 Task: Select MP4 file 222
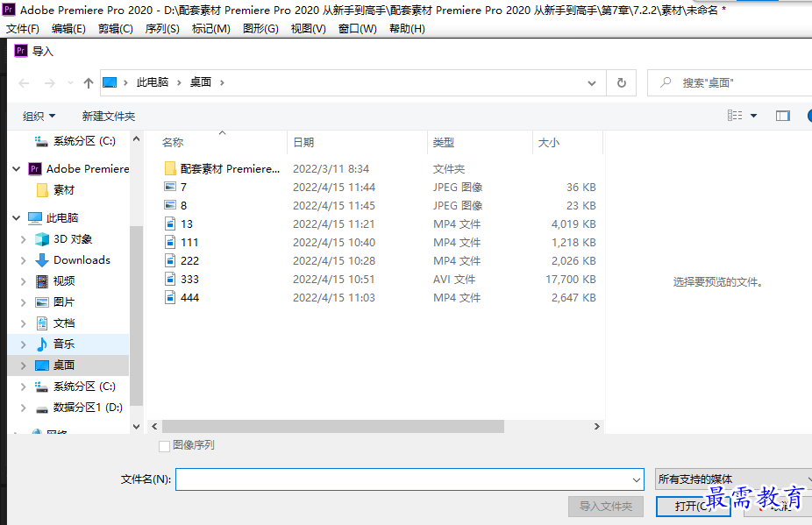point(189,261)
